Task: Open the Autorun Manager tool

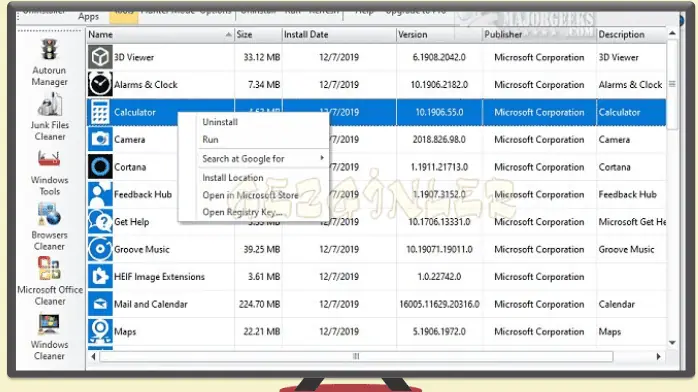Action: 49,63
